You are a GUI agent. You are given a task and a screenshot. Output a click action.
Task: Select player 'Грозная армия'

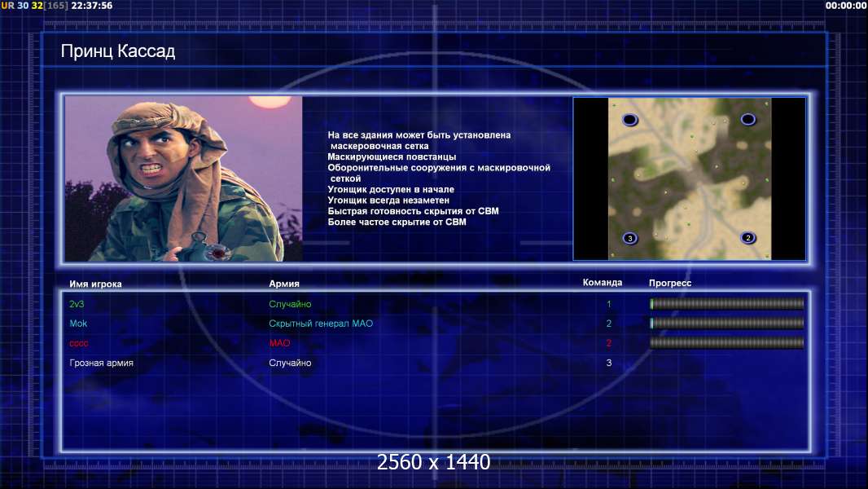click(x=101, y=363)
